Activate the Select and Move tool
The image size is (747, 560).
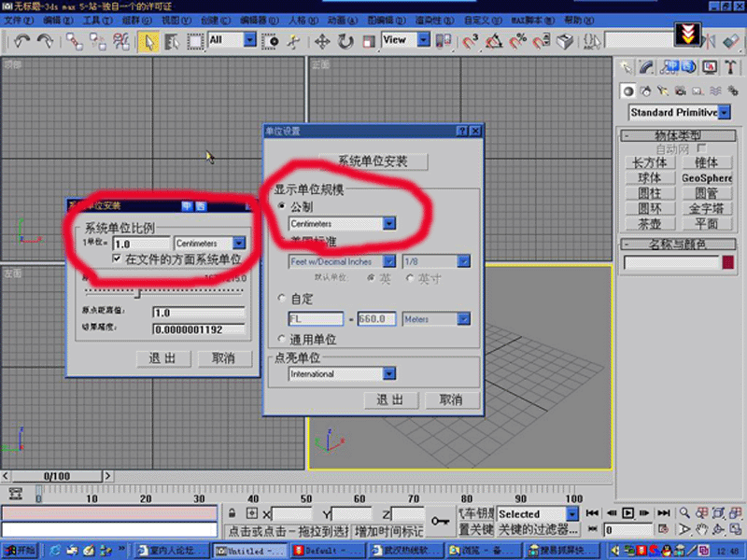pos(322,41)
